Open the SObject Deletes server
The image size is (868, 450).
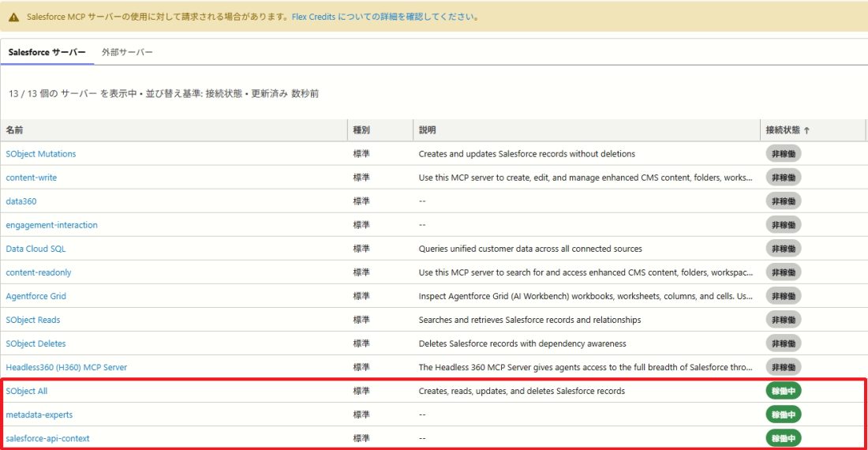tap(36, 343)
